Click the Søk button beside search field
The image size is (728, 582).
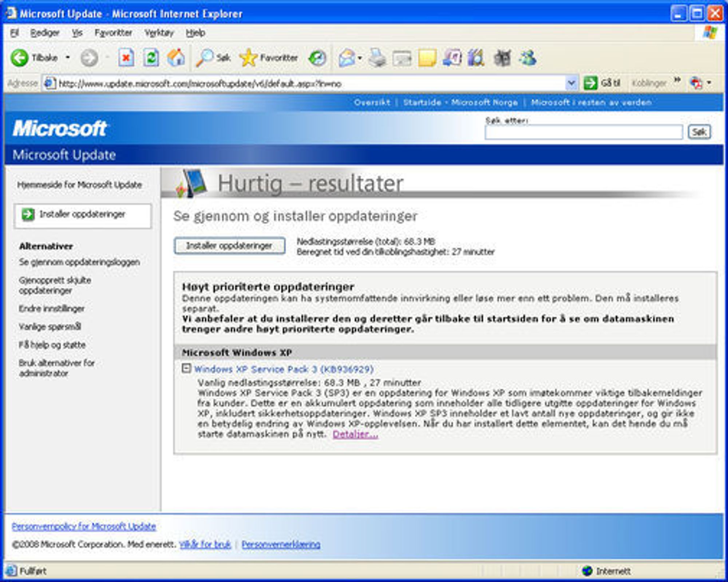[699, 132]
